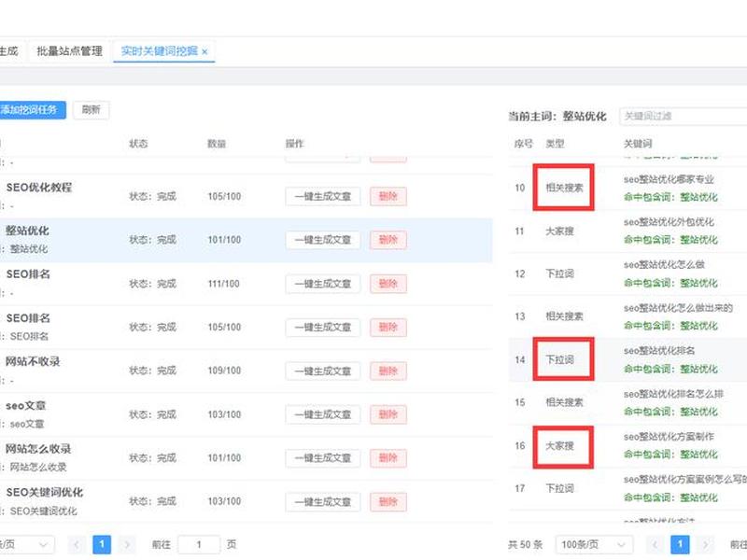Select page 1 in left pagination
The height and width of the screenshot is (560, 747).
point(102,545)
